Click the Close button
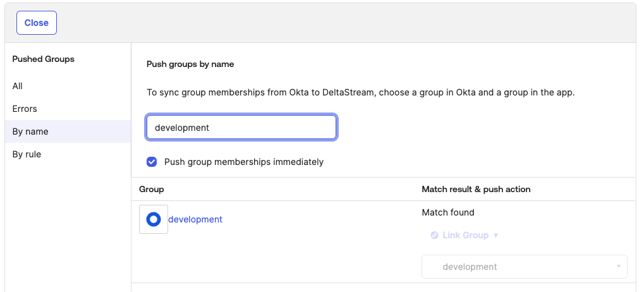644x292 pixels. pos(37,23)
